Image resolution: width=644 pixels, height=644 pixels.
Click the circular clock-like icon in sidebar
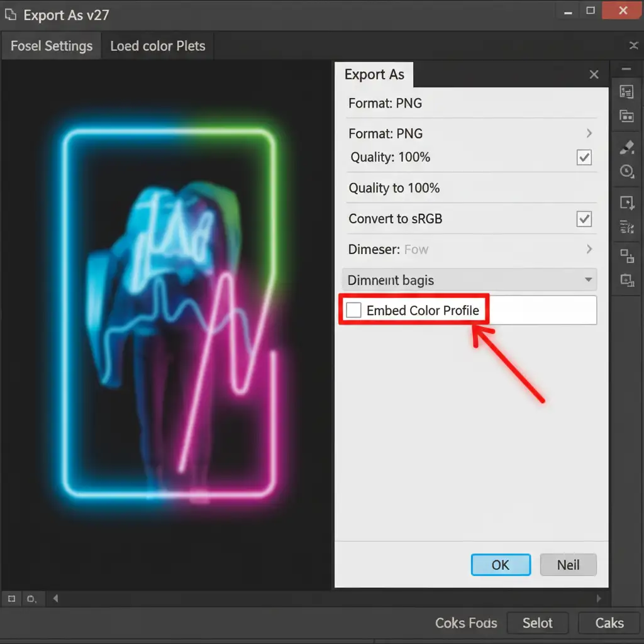(x=626, y=171)
